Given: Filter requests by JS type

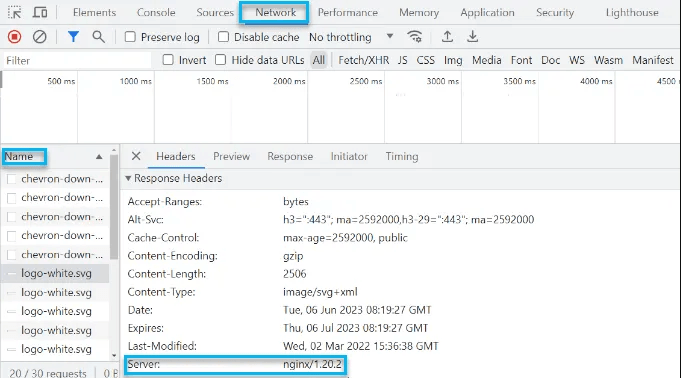Looking at the screenshot, I should point(402,60).
